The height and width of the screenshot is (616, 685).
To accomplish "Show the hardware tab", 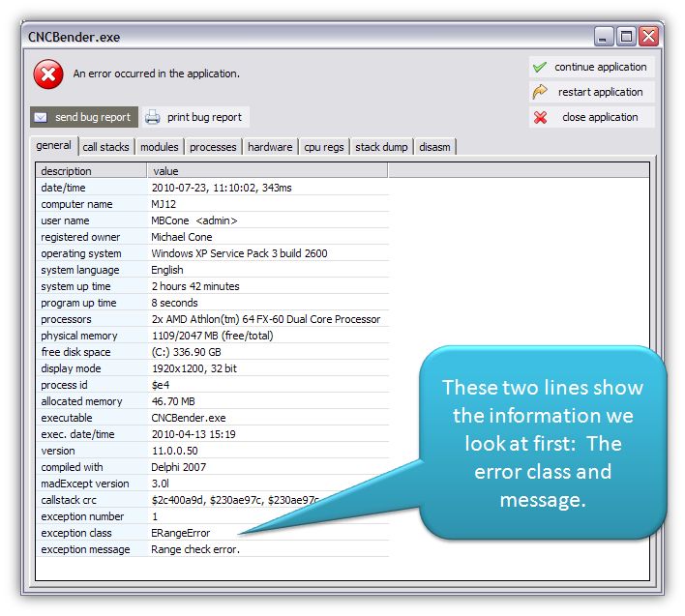I will (x=270, y=147).
